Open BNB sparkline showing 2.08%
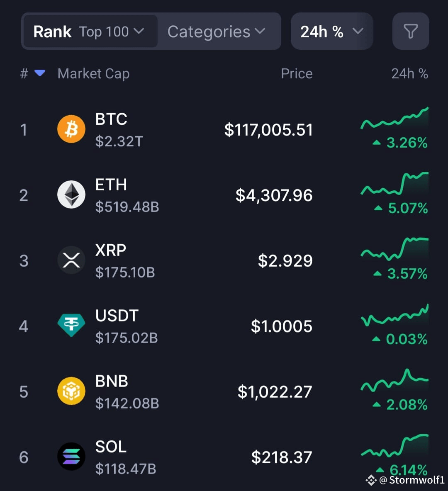The image size is (448, 491). [394, 380]
